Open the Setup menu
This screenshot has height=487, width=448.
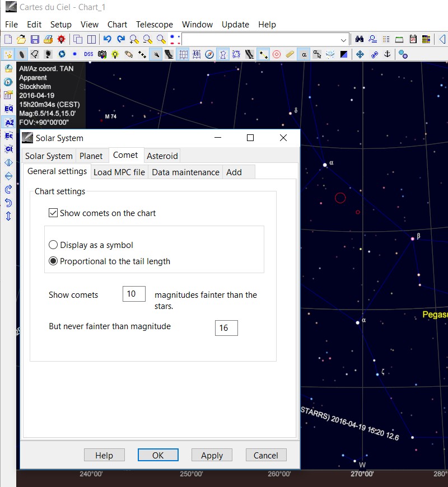[61, 24]
